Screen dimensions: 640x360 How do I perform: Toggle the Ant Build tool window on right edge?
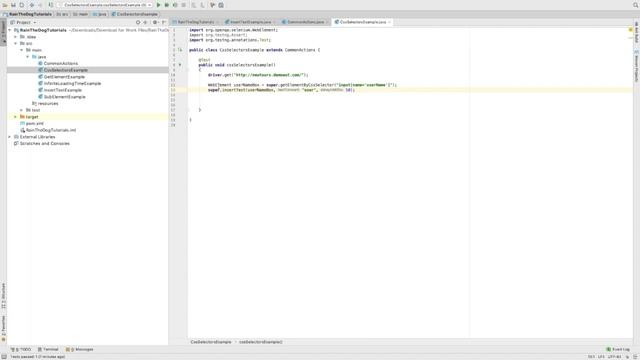pos(636,33)
